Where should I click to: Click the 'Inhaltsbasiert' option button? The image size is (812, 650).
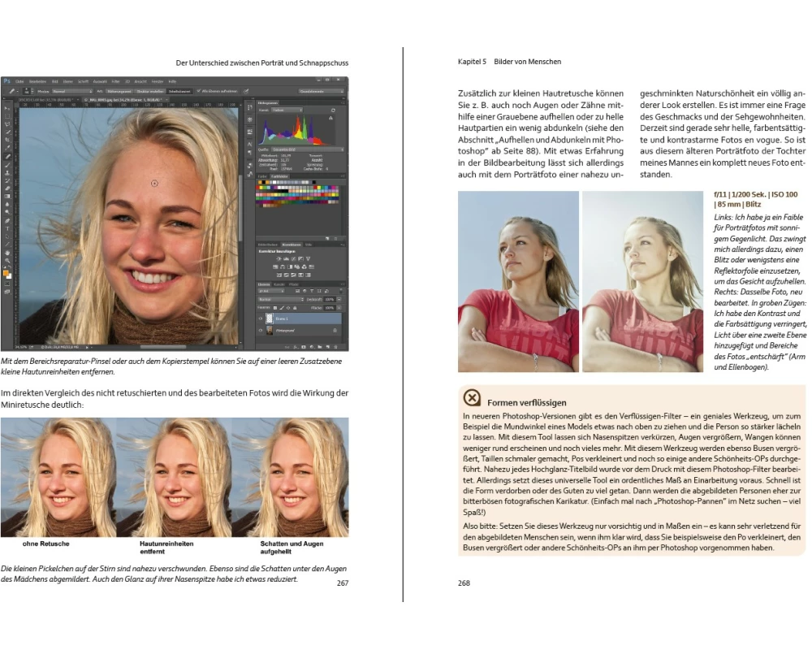click(178, 92)
